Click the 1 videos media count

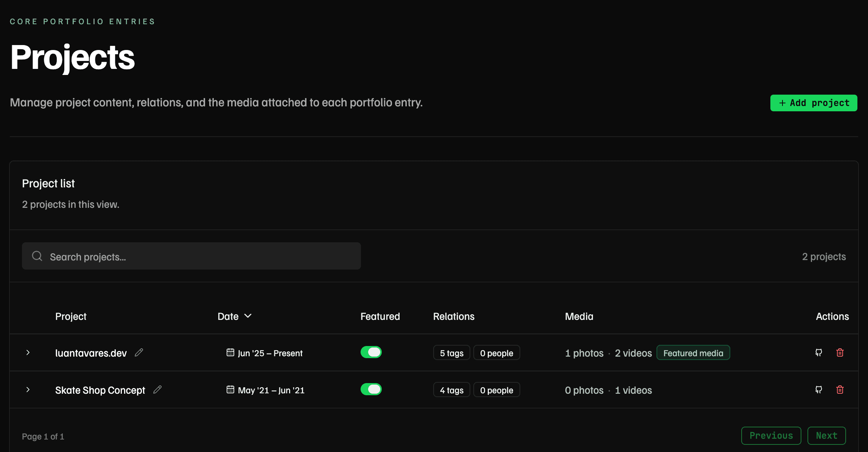[x=633, y=390]
